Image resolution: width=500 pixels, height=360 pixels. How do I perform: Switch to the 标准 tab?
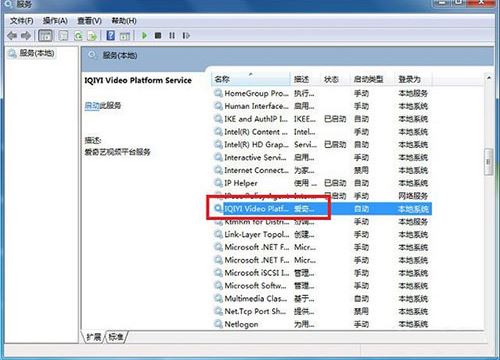(x=116, y=337)
